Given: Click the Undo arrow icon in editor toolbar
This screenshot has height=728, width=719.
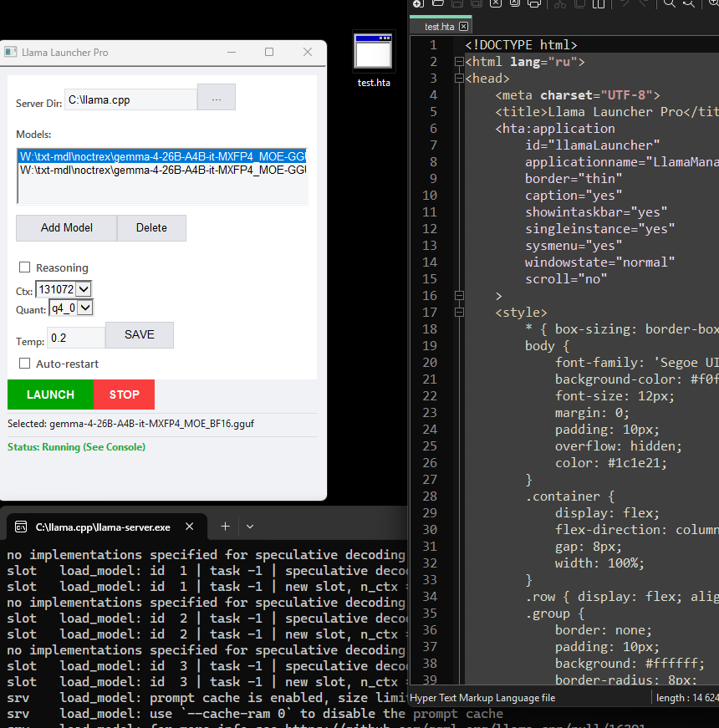Looking at the screenshot, I should click(x=625, y=3).
